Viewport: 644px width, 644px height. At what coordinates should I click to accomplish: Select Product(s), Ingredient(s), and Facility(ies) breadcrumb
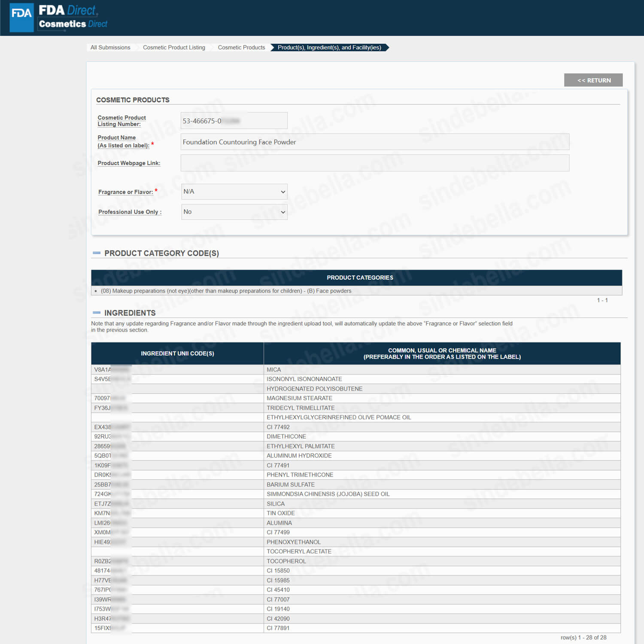tap(329, 48)
